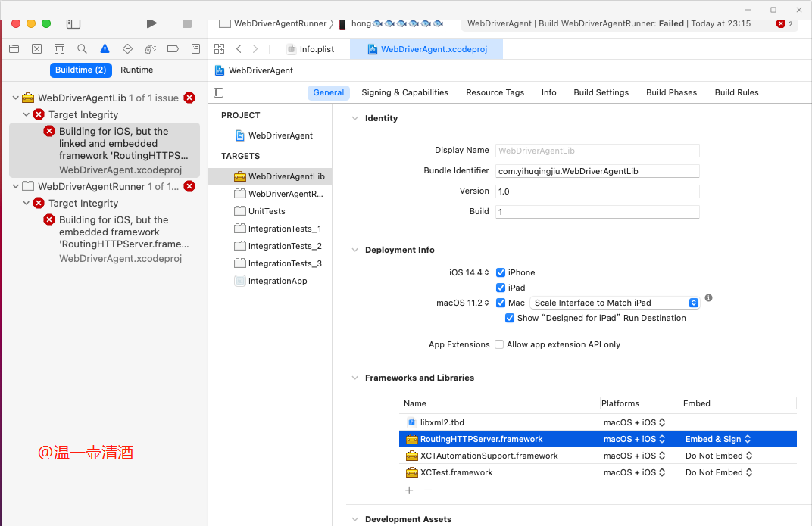812x526 pixels.
Task: Change the iOS 14.4 deployment target
Action: (469, 272)
